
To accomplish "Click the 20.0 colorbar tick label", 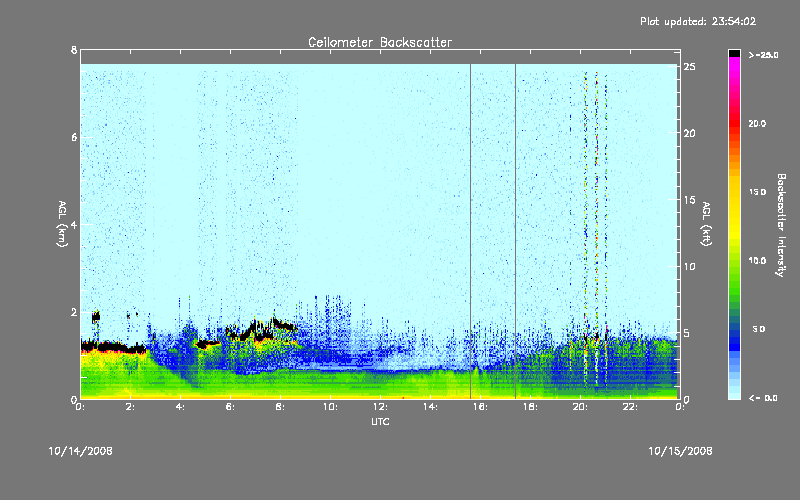I will point(757,124).
